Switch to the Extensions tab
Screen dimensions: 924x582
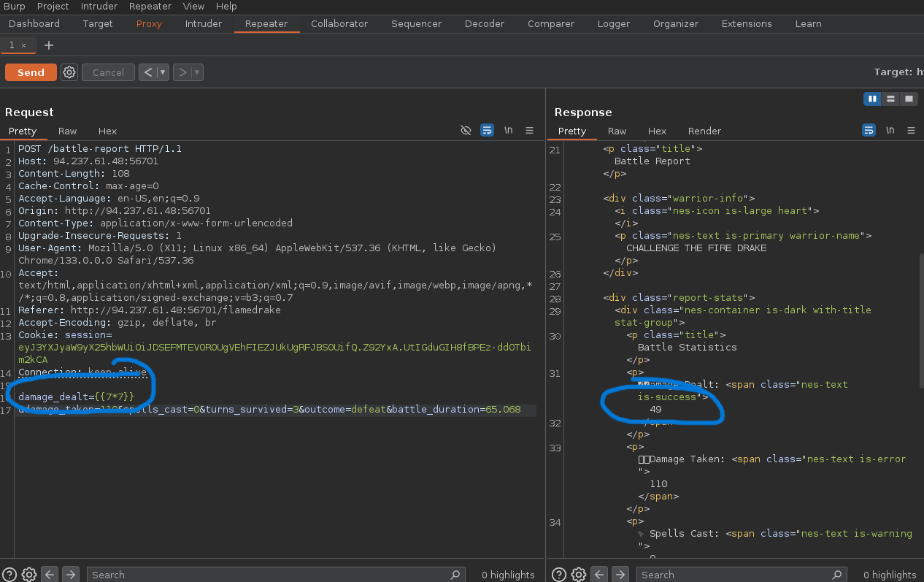tap(747, 23)
